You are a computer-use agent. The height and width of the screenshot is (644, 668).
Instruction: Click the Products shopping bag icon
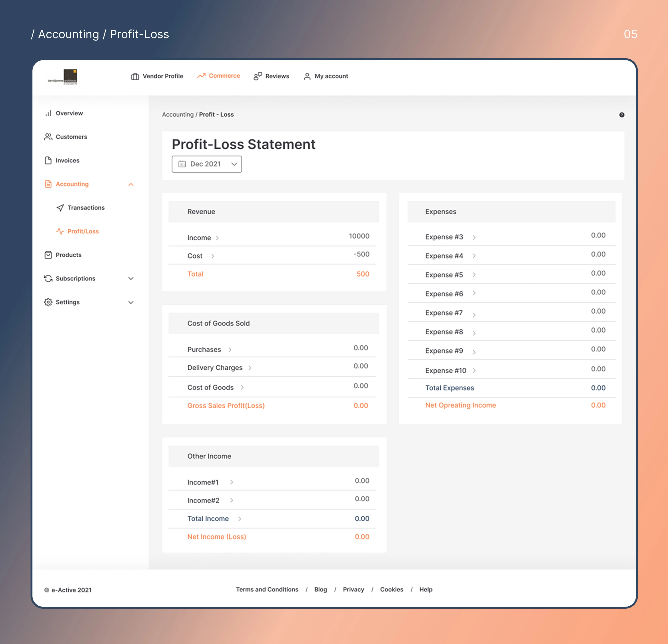coord(48,255)
